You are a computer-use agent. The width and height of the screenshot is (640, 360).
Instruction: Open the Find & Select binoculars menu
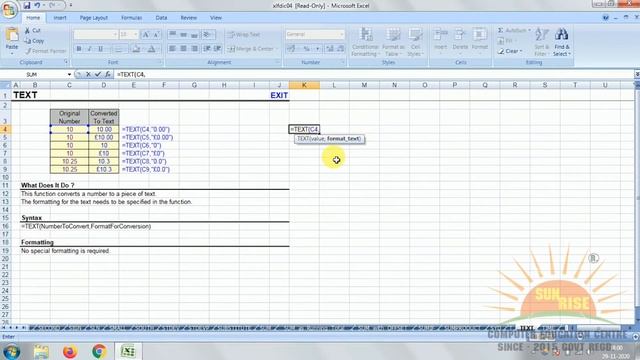coord(562,42)
